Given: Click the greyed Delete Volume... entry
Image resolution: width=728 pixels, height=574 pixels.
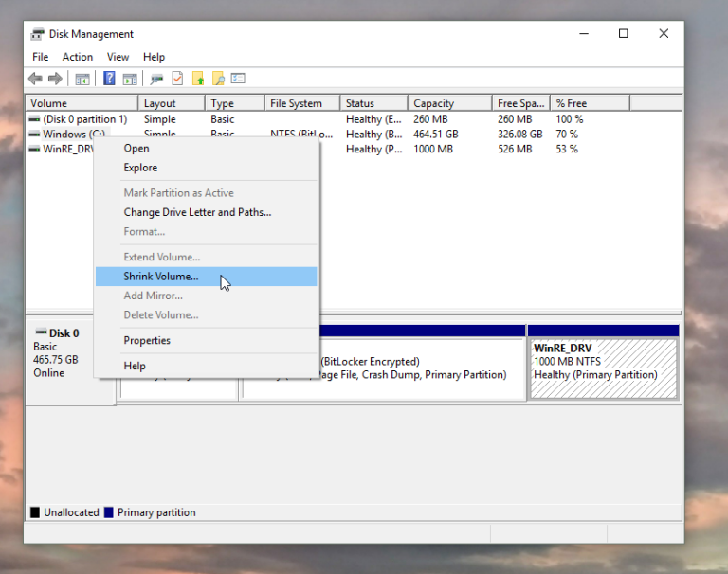Looking at the screenshot, I should 206,315.
